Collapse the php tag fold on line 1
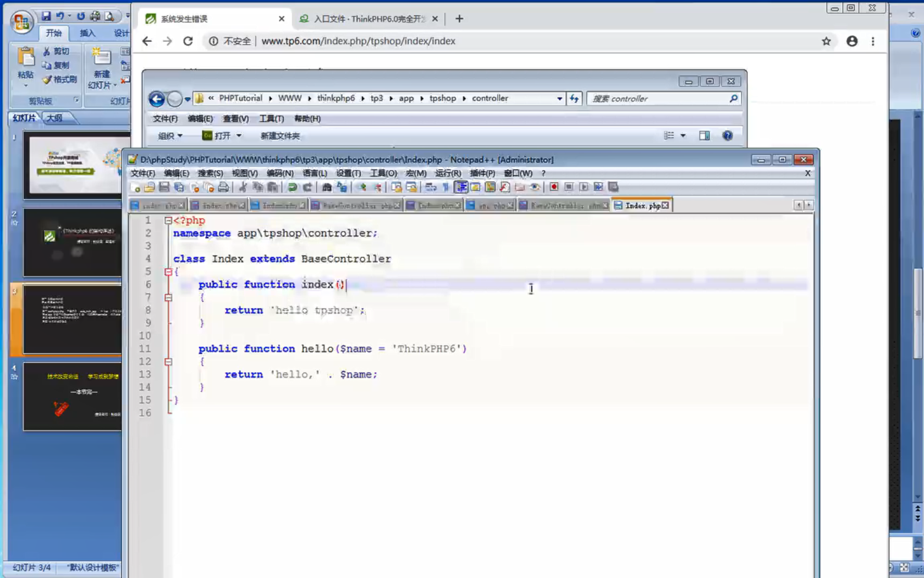This screenshot has height=578, width=924. (168, 220)
